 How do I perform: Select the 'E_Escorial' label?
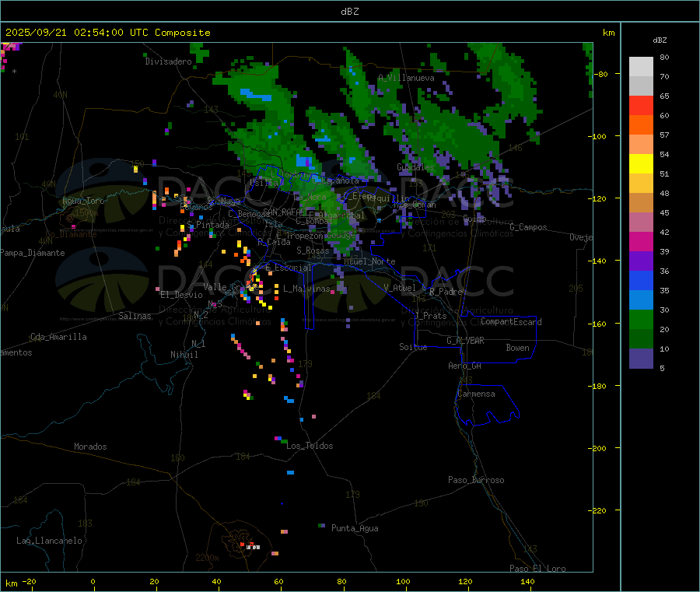coord(289,268)
